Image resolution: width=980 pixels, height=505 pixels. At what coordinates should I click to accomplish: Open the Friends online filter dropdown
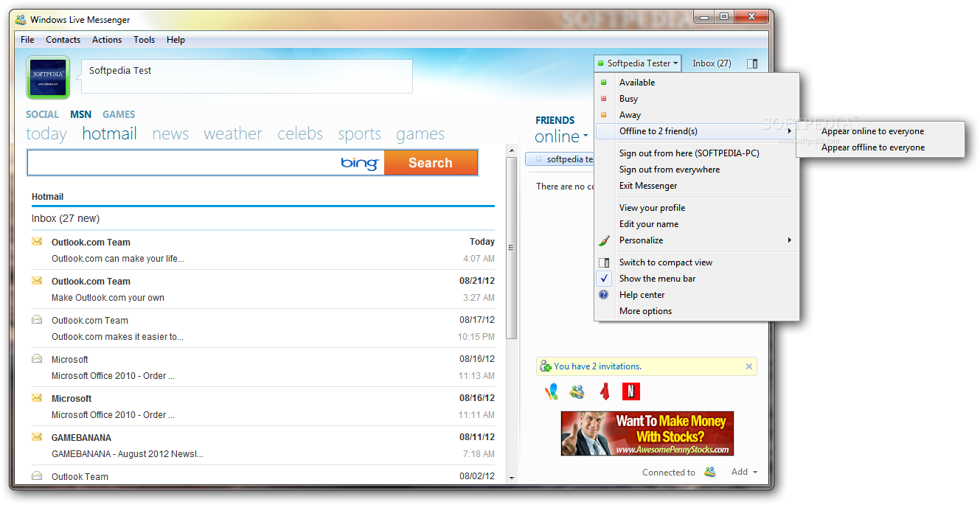coord(561,136)
